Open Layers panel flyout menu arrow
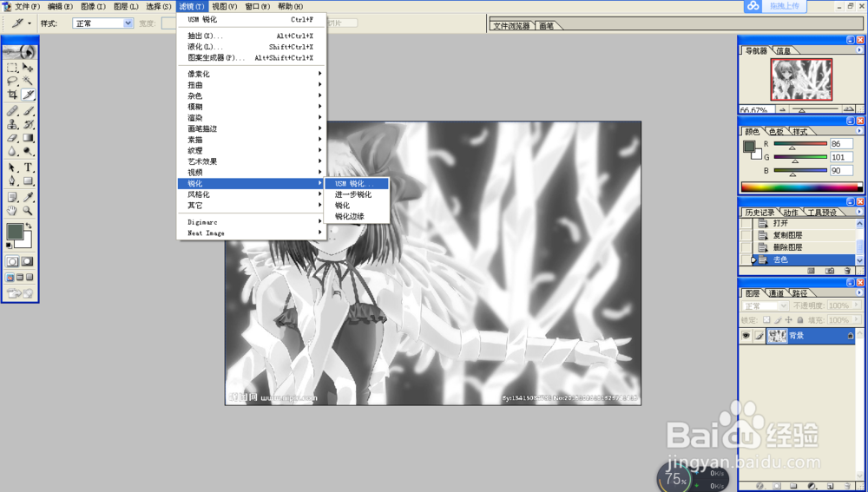 click(859, 292)
